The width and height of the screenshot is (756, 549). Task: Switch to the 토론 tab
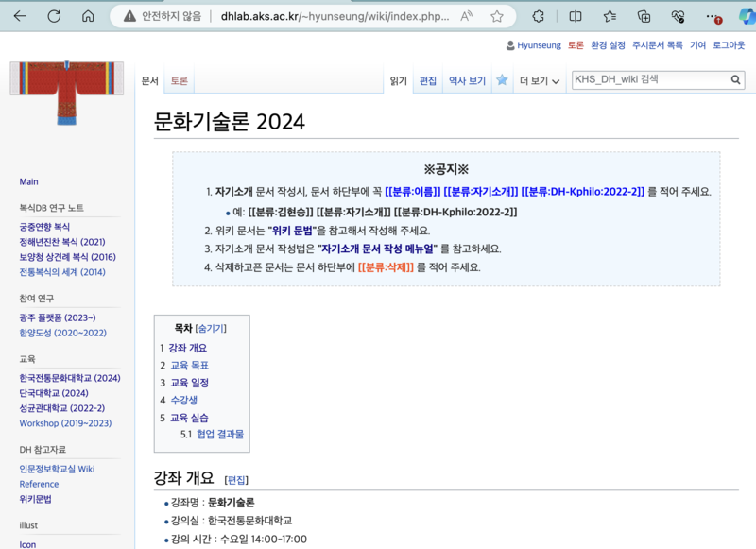[x=178, y=80]
